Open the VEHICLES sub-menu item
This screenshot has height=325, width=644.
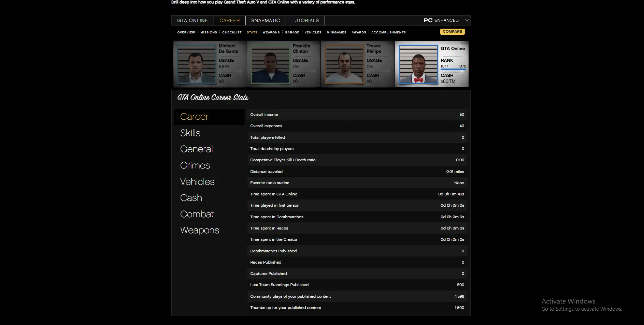(x=313, y=32)
